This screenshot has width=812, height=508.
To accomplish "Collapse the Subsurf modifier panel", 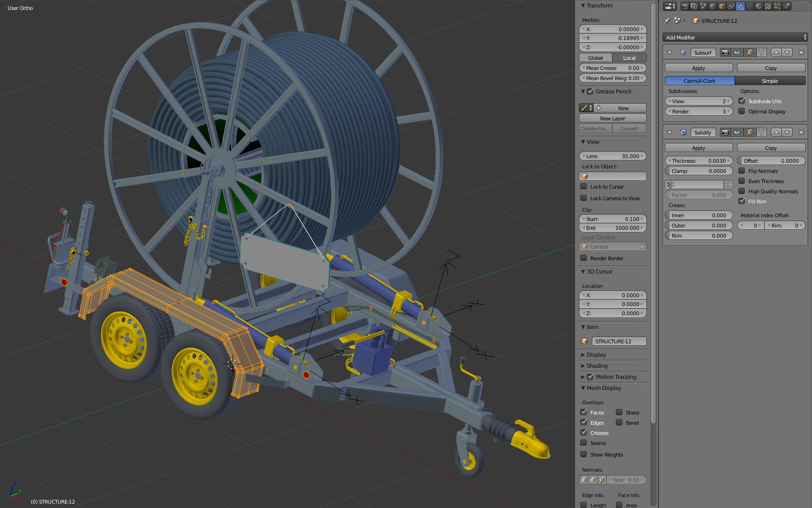I will click(669, 53).
